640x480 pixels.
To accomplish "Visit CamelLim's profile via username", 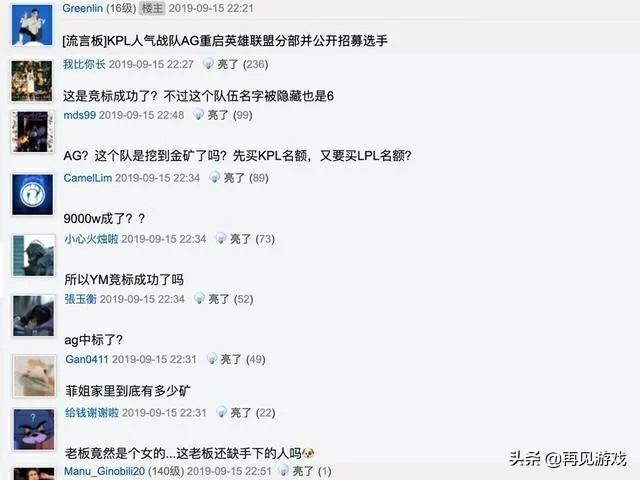I will 87,178.
